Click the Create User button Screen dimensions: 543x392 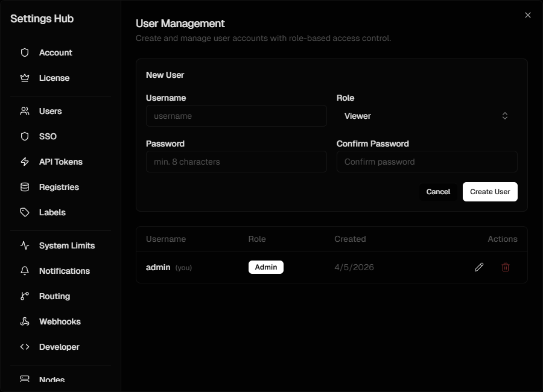490,192
